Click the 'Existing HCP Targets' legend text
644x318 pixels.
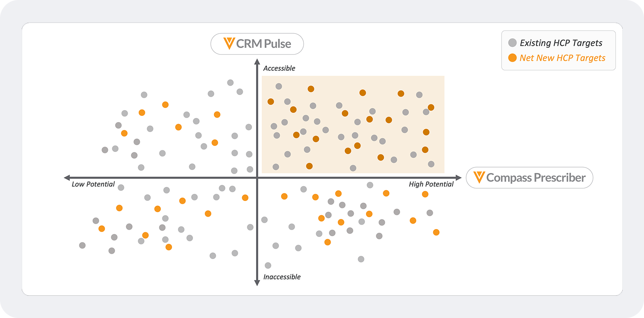pos(561,43)
